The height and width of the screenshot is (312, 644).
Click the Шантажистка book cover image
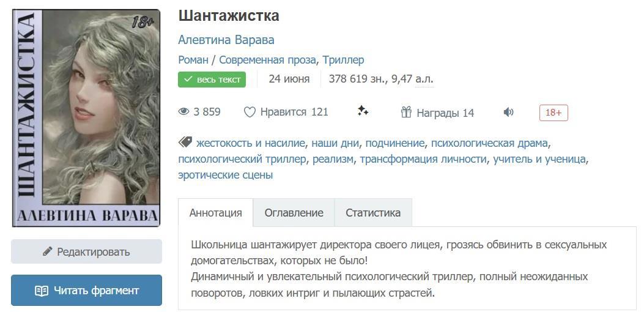[x=86, y=118]
